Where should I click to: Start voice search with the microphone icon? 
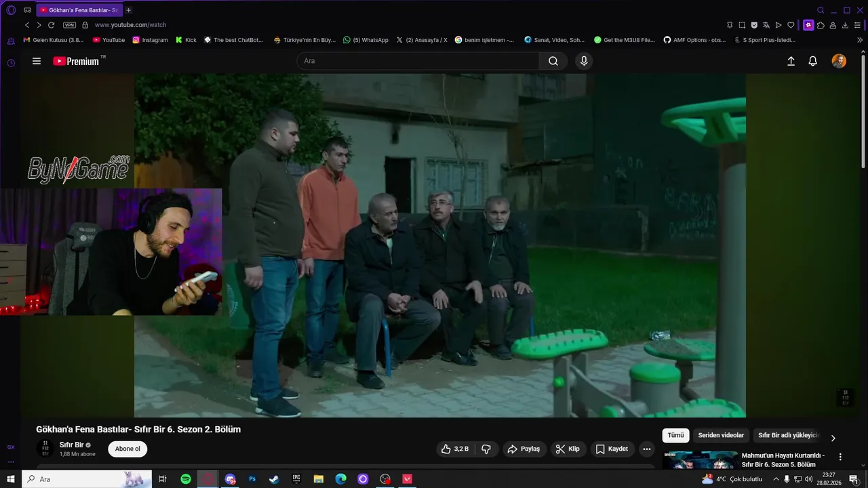(584, 61)
